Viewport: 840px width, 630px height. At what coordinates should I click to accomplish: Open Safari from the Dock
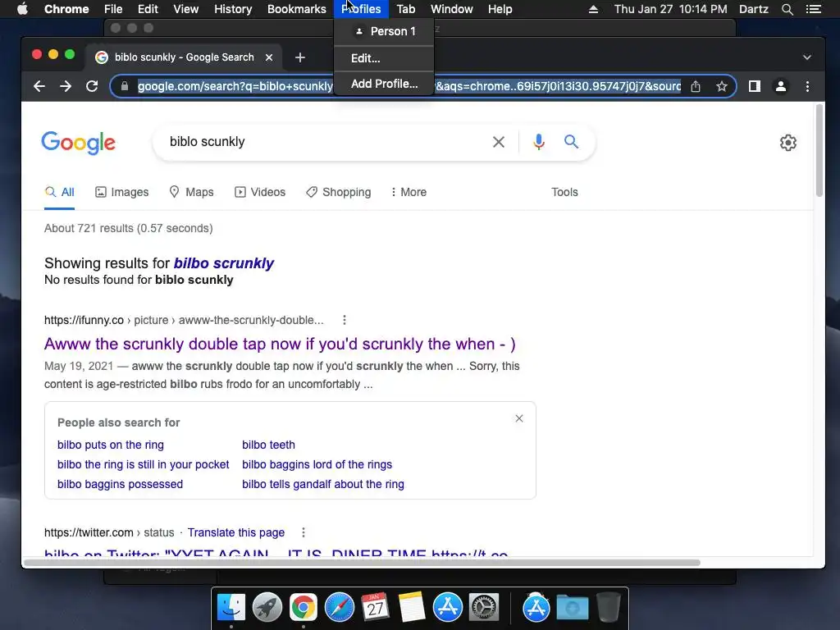tap(340, 608)
